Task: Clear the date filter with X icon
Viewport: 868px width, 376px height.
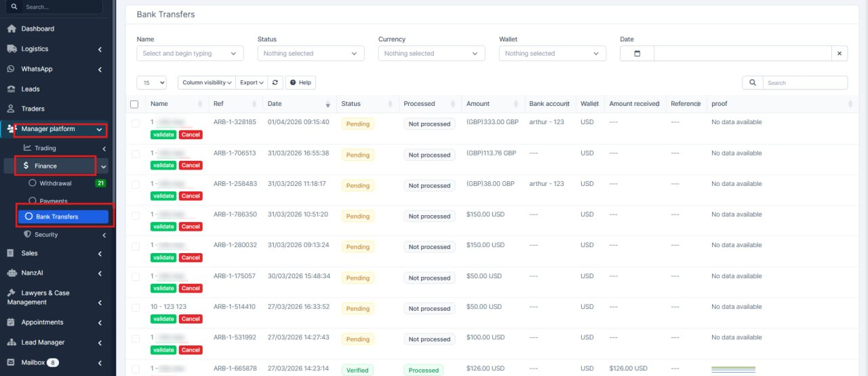Action: point(839,54)
